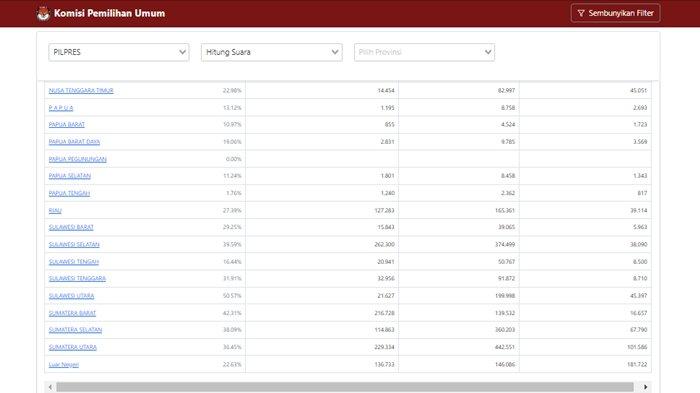Viewport: 700px width, 393px height.
Task: Click the value 67.790 in table
Action: coord(638,330)
